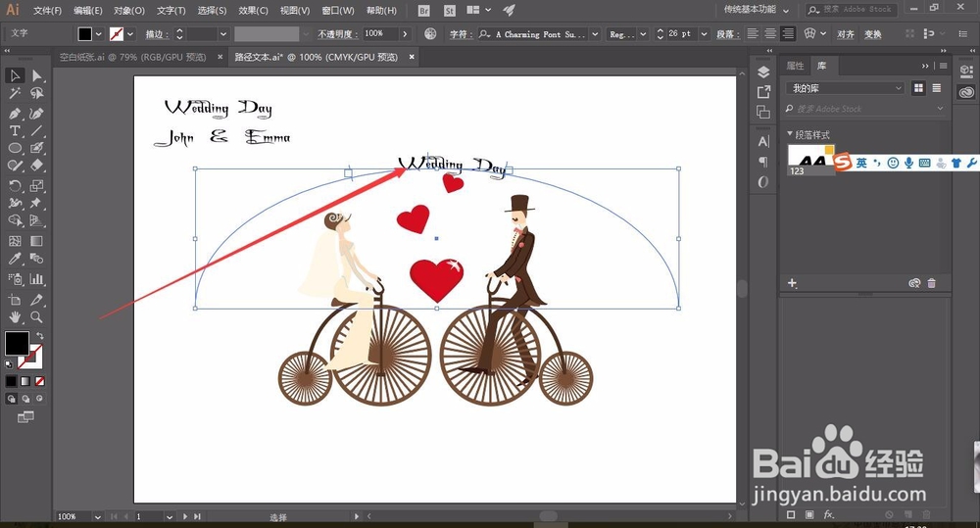The height and width of the screenshot is (528, 980).
Task: Switch library to list view
Action: coord(936,88)
